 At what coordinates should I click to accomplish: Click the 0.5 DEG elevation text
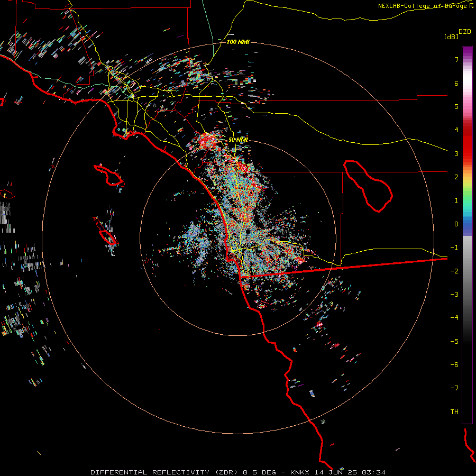tap(260, 472)
